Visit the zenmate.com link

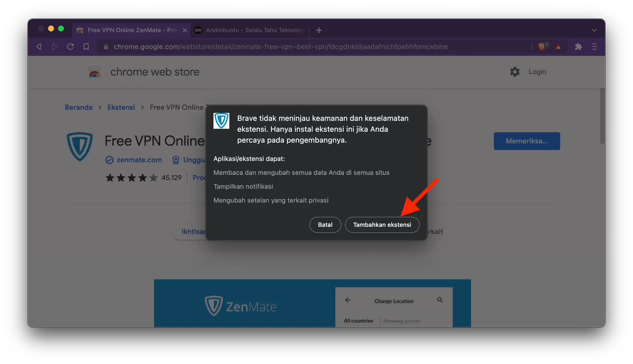click(139, 160)
